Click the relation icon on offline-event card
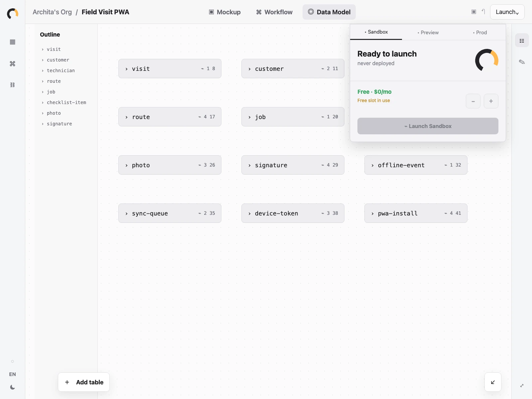 coord(446,165)
